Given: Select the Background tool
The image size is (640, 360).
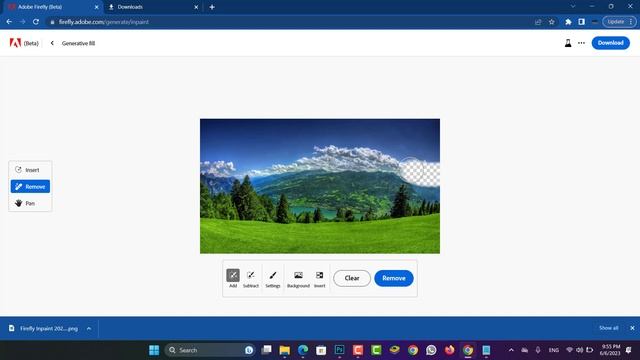Looking at the screenshot, I should click(298, 278).
